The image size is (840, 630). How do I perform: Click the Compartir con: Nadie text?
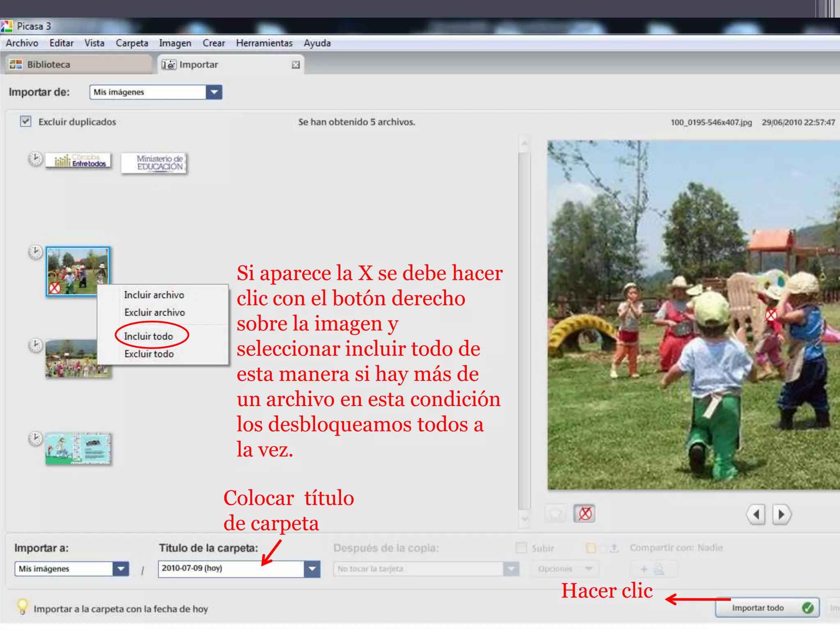pyautogui.click(x=676, y=548)
